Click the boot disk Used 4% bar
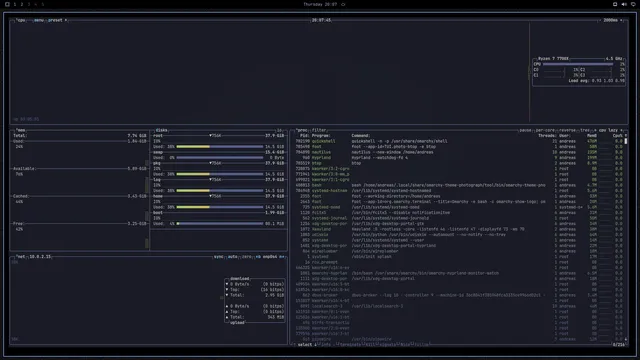Screen dimensions: 640x360 [220, 224]
